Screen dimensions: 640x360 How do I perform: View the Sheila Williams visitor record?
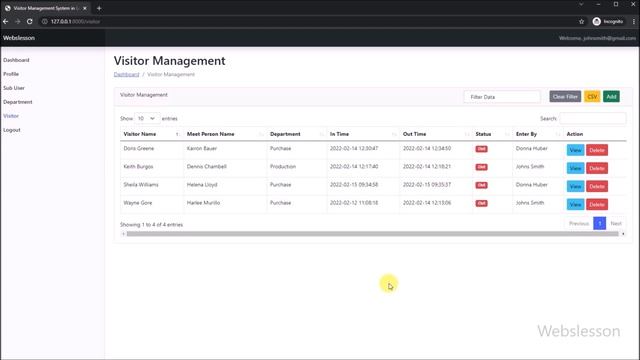click(575, 186)
